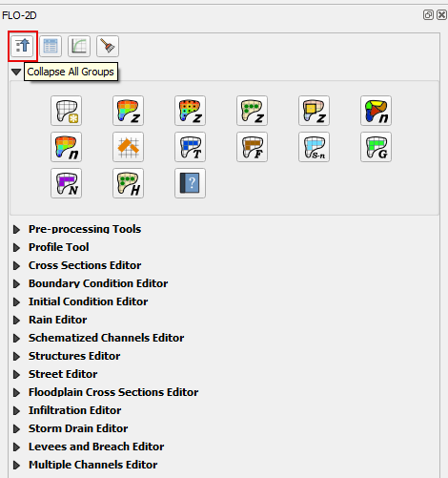Viewport: 448px width, 478px height.
Task: Expand the Levees and Breach Editor group
Action: coord(16,447)
